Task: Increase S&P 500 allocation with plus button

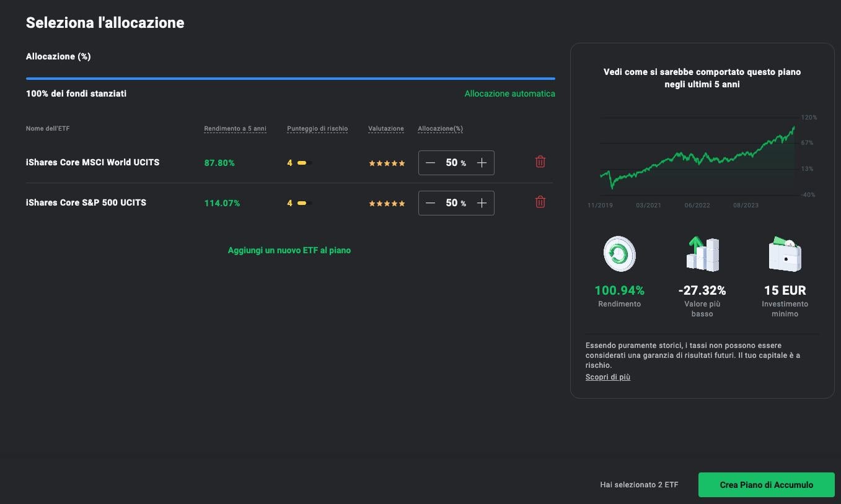Action: [x=482, y=203]
